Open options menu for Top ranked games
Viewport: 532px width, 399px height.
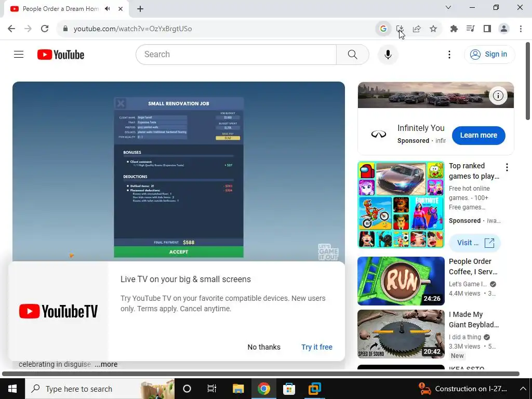pyautogui.click(x=507, y=167)
